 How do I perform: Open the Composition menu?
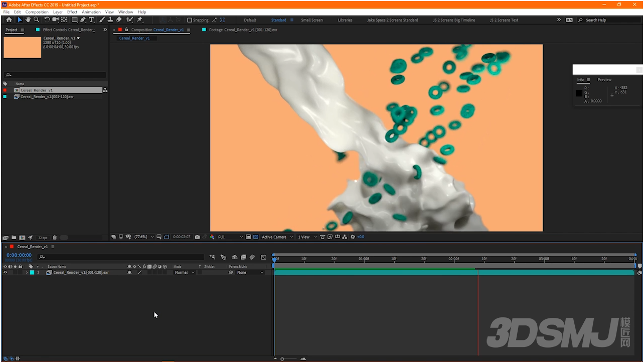(37, 12)
